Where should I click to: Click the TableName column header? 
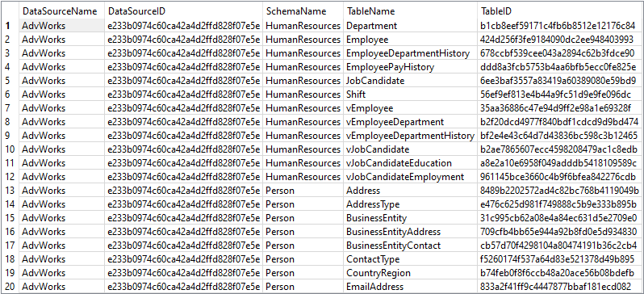click(x=410, y=10)
